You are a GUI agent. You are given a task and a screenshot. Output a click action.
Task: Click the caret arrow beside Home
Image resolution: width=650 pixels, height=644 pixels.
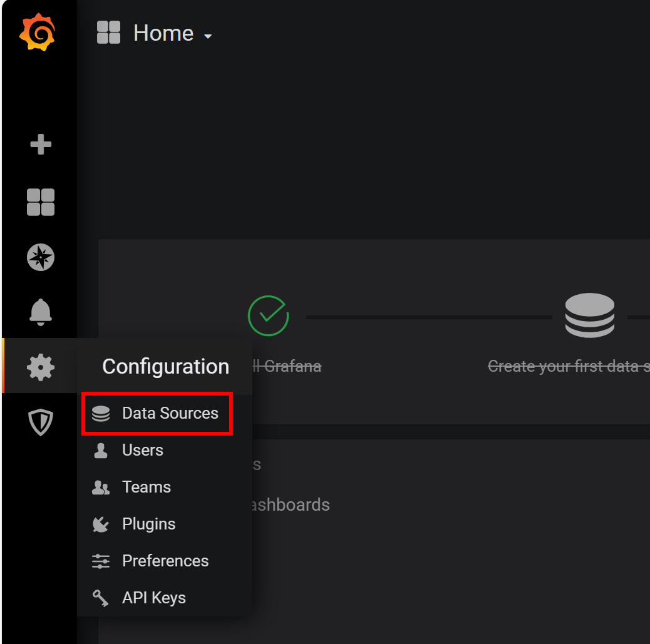click(x=208, y=36)
